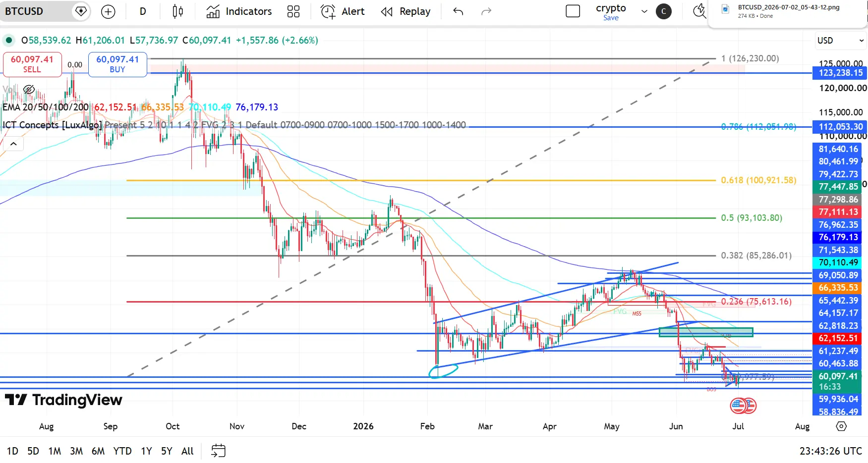Image resolution: width=868 pixels, height=463 pixels.
Task: Click the orange 66,335.53 EMA price label
Action: [x=837, y=288]
